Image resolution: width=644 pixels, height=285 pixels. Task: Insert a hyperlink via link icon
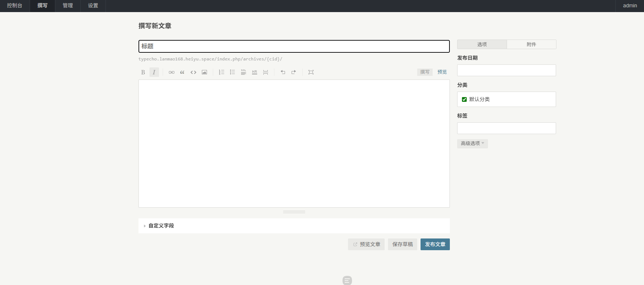pyautogui.click(x=171, y=72)
